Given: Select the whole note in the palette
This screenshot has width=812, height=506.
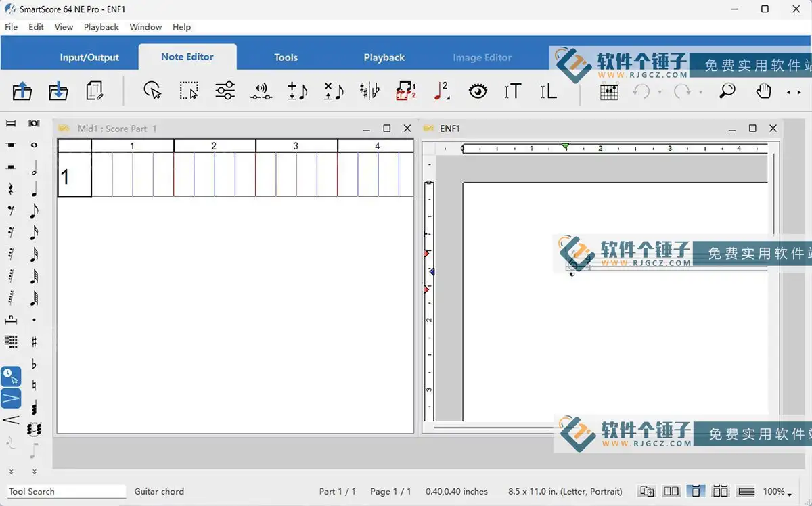Looking at the screenshot, I should [34, 145].
